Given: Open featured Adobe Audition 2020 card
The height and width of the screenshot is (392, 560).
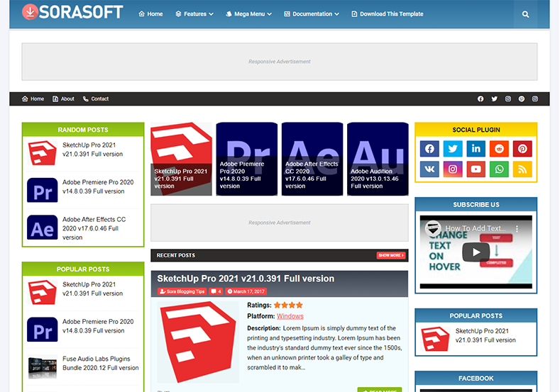Looking at the screenshot, I should coord(378,159).
